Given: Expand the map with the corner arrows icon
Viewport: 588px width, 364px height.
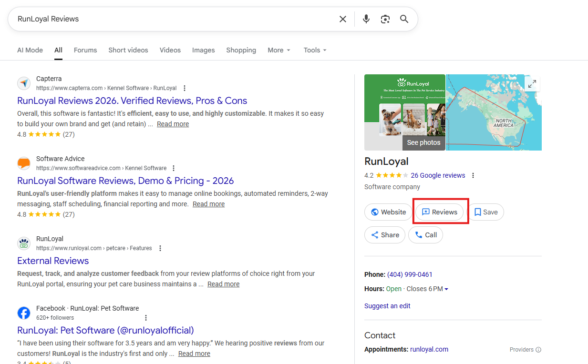Looking at the screenshot, I should click(532, 84).
